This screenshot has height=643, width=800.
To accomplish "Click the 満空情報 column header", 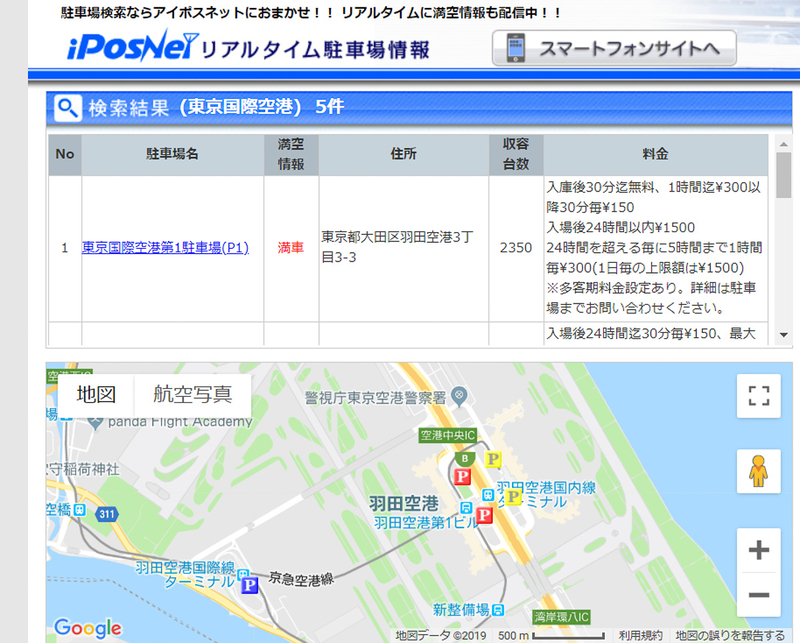I will (x=291, y=154).
